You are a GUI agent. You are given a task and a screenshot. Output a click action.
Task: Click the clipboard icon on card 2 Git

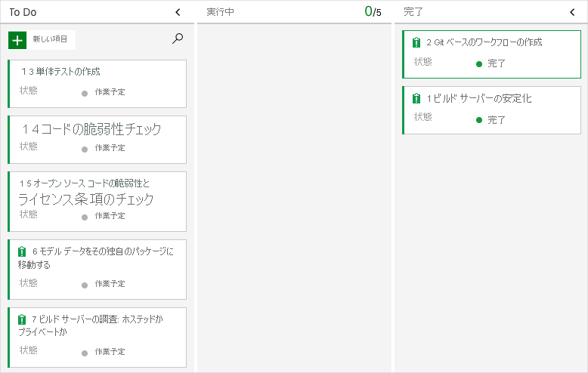(416, 42)
